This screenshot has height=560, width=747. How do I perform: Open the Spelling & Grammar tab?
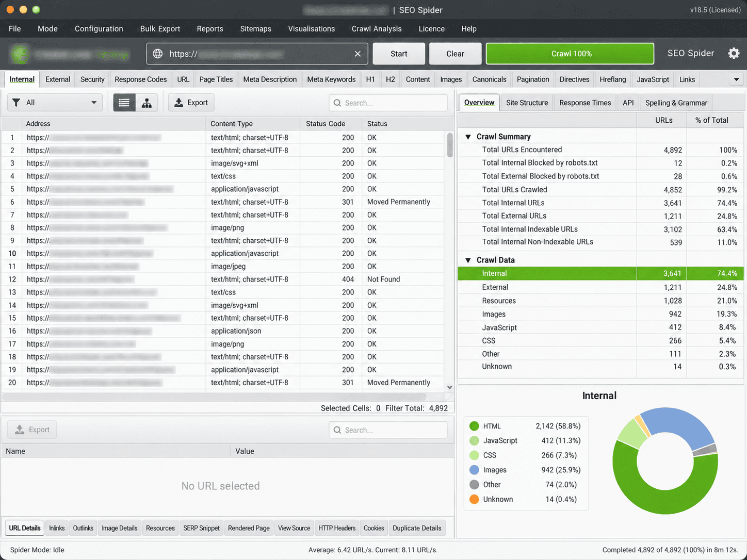tap(676, 103)
